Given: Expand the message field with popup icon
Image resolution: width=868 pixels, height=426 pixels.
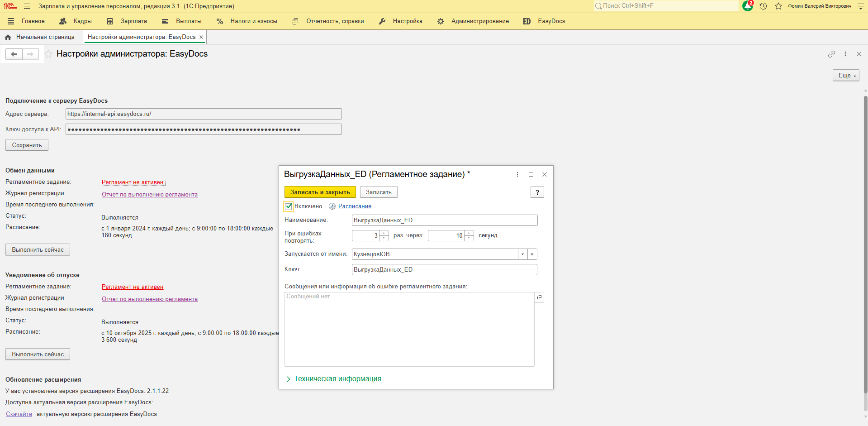Looking at the screenshot, I should pos(539,297).
